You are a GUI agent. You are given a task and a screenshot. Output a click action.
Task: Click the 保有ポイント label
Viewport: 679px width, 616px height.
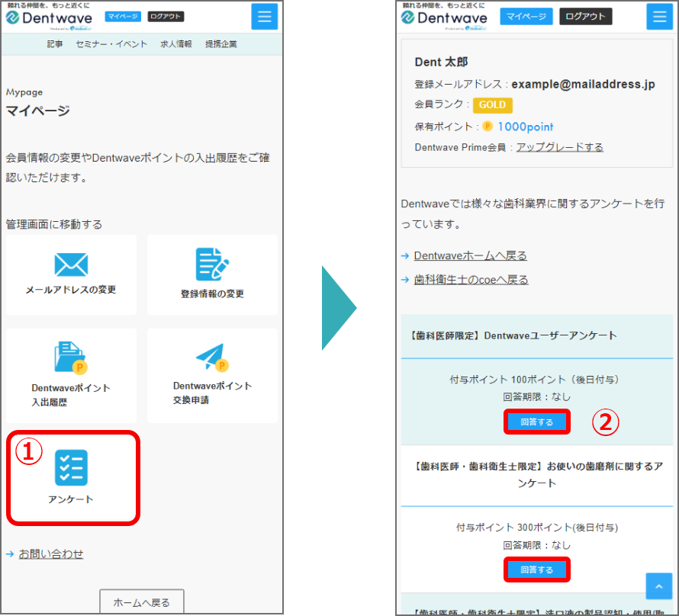coord(443,127)
